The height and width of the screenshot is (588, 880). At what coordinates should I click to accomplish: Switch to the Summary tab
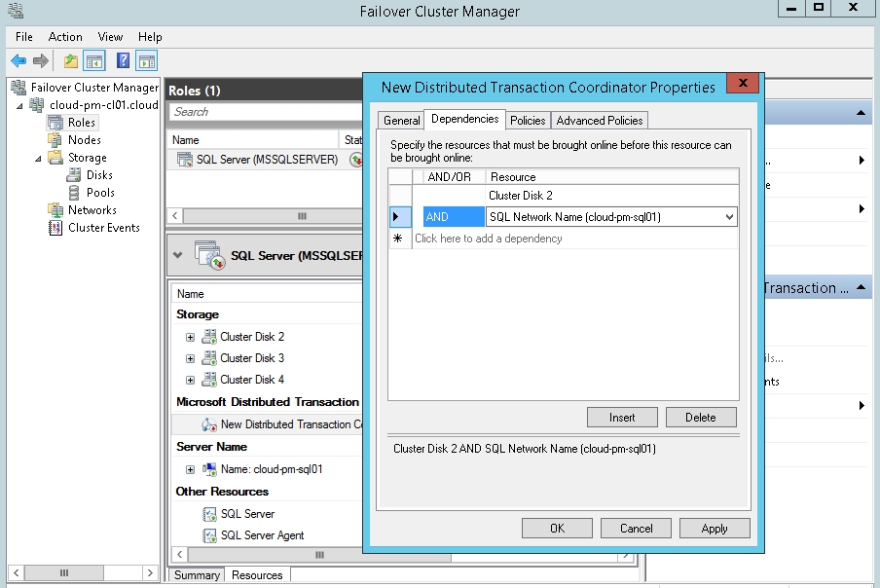[x=197, y=575]
